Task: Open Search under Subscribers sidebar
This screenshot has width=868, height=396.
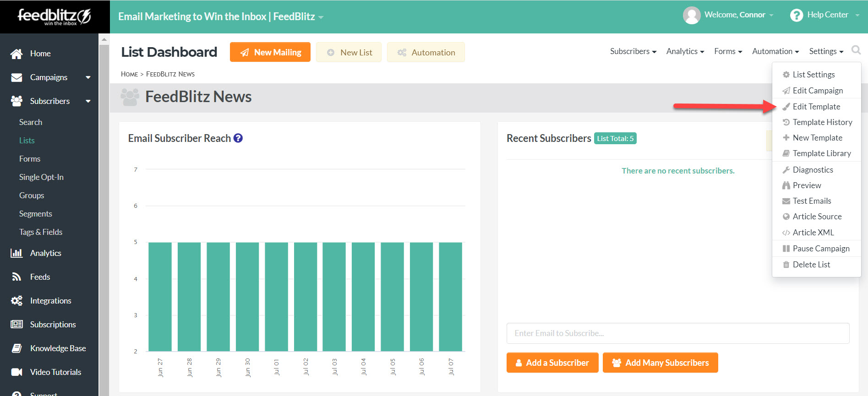Action: pos(31,122)
